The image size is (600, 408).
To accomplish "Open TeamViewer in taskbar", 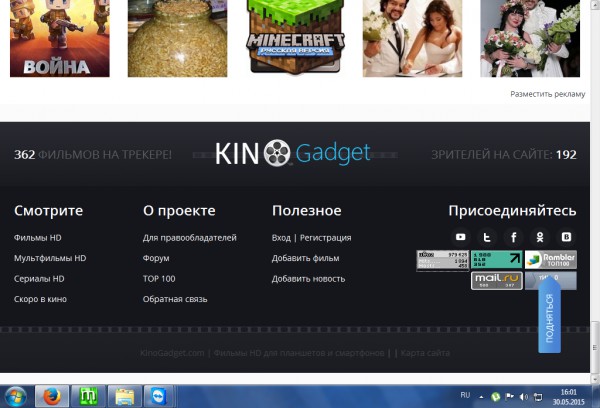I will [158, 397].
